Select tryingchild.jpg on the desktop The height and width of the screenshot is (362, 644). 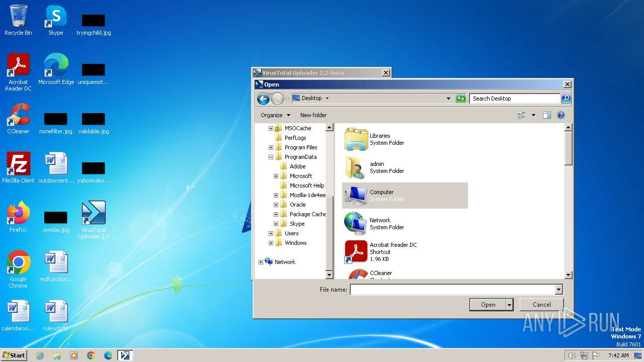point(94,24)
